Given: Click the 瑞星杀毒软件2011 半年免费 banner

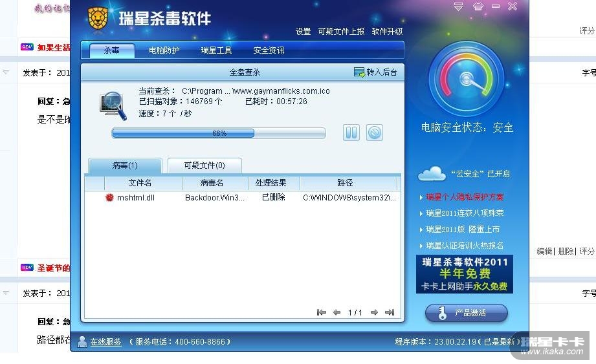Looking at the screenshot, I should [x=465, y=274].
